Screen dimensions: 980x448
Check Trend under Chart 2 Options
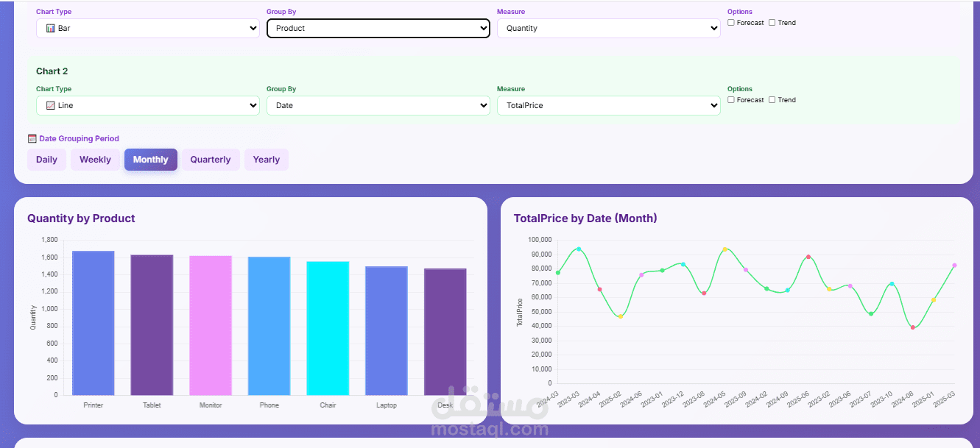(x=772, y=99)
